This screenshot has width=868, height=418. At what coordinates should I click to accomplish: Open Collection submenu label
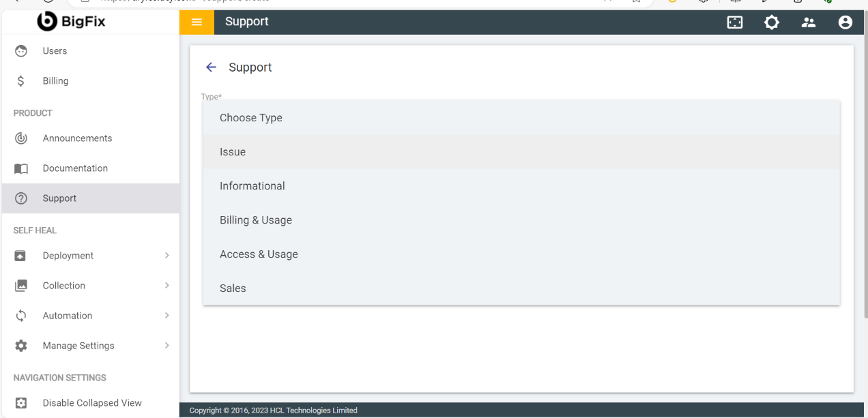(64, 286)
